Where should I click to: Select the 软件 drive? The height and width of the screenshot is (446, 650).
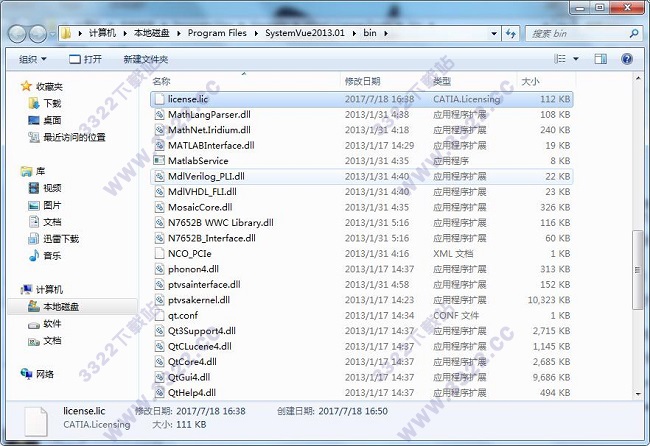52,324
